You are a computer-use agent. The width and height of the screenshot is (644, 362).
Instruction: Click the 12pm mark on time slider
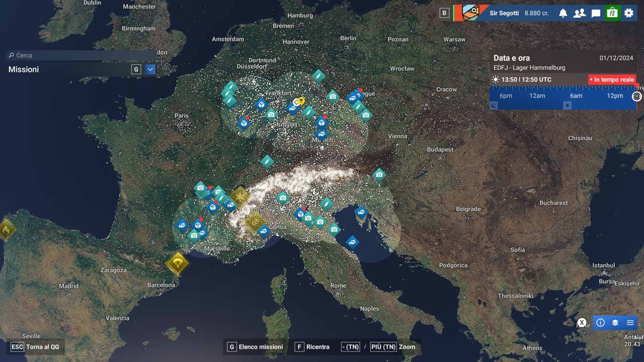coord(615,96)
